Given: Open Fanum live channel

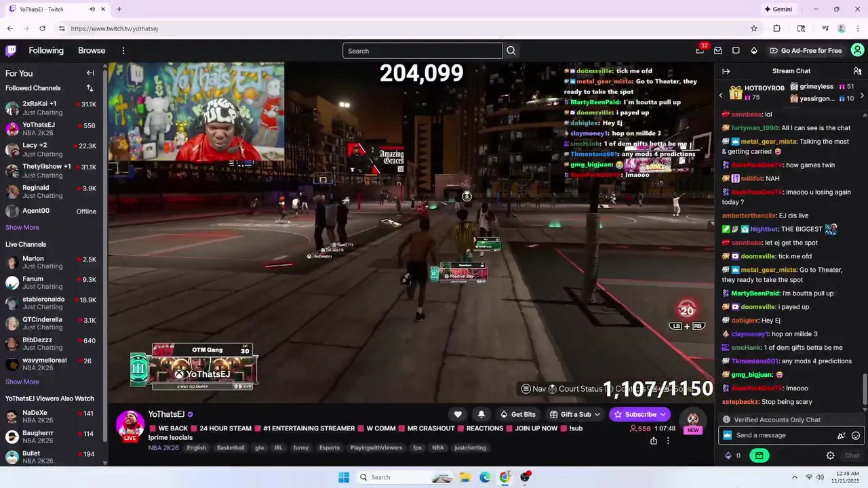Looking at the screenshot, I should click(x=51, y=283).
